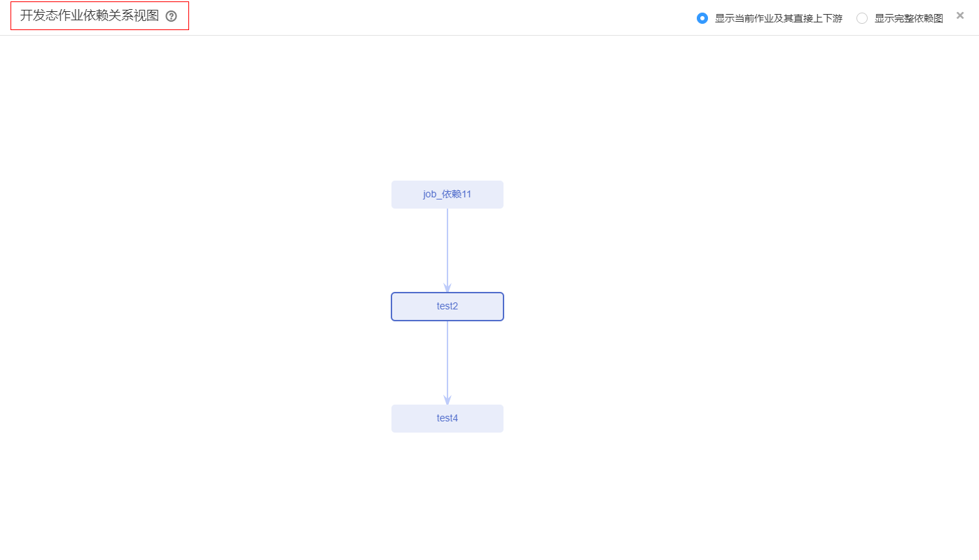Click the edge line from test2 to test4
Image resolution: width=979 pixels, height=560 pixels.
tap(447, 357)
